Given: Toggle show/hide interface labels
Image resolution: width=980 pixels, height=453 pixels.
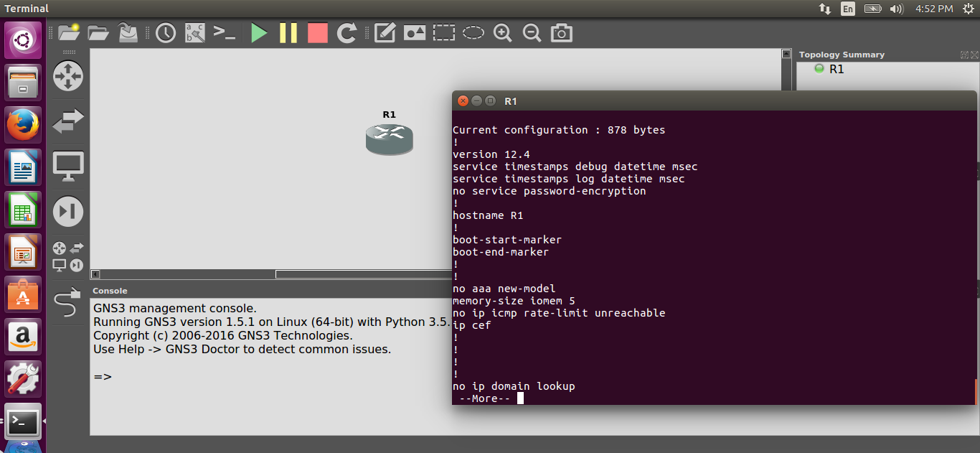Looking at the screenshot, I should (195, 33).
